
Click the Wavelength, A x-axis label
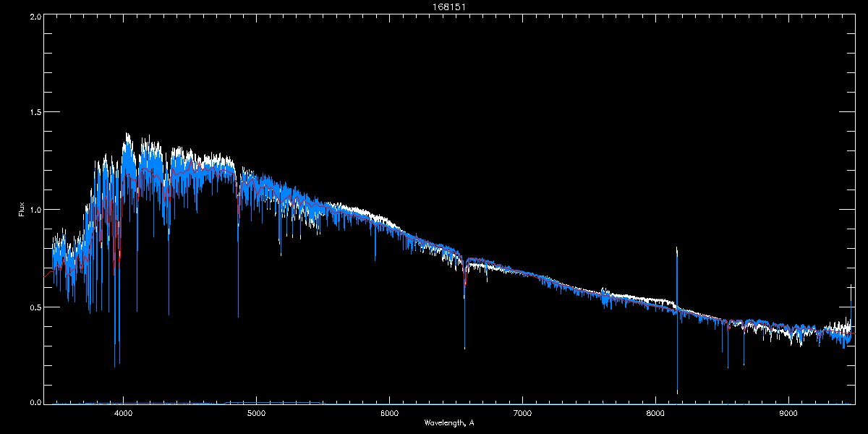tap(449, 422)
